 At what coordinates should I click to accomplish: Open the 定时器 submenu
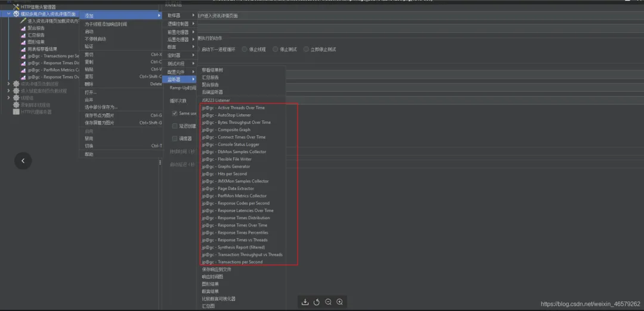180,55
